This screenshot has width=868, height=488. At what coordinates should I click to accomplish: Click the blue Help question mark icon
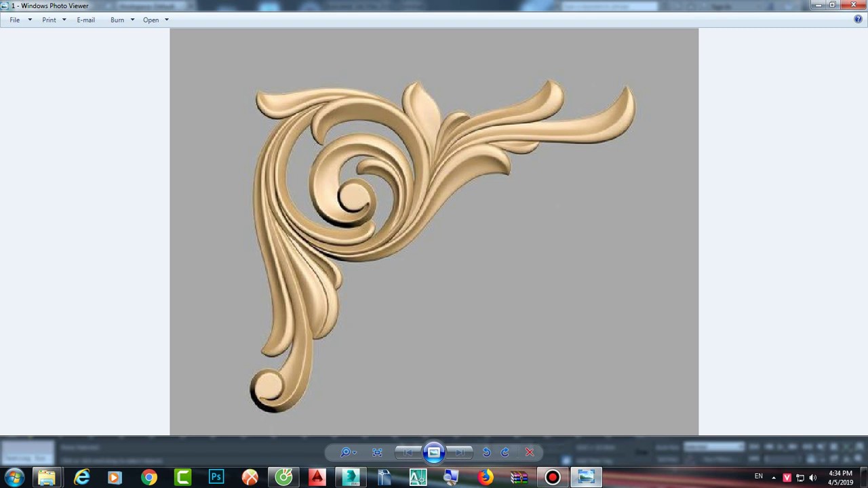[858, 20]
